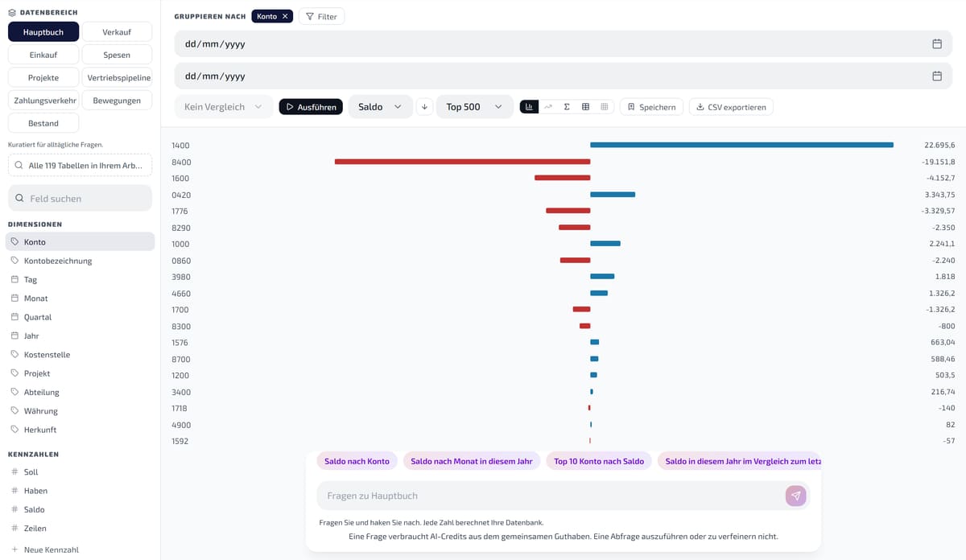Send the question with the paper plane icon
Viewport: 966px width, 560px height.
coord(795,496)
